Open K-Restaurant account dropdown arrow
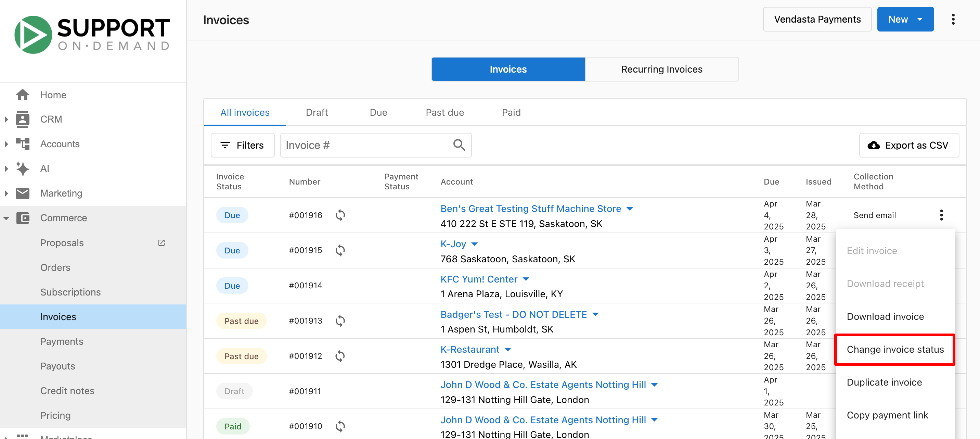 tap(508, 350)
